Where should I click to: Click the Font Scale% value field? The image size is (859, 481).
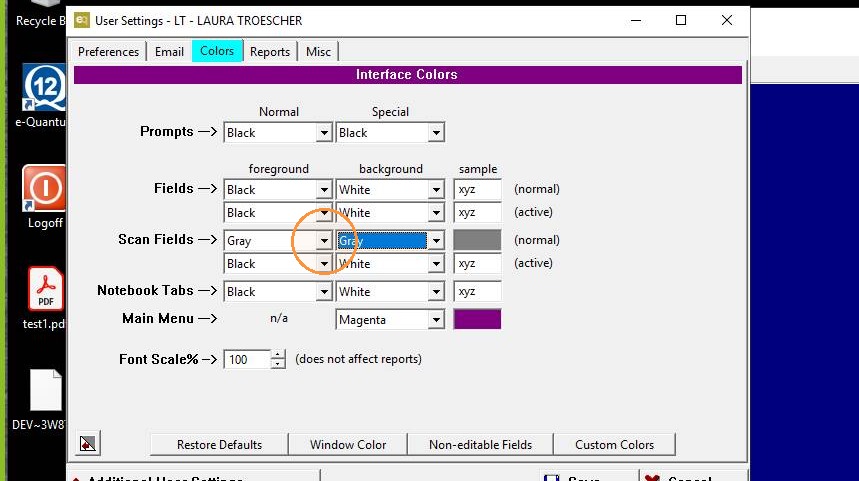pos(247,359)
